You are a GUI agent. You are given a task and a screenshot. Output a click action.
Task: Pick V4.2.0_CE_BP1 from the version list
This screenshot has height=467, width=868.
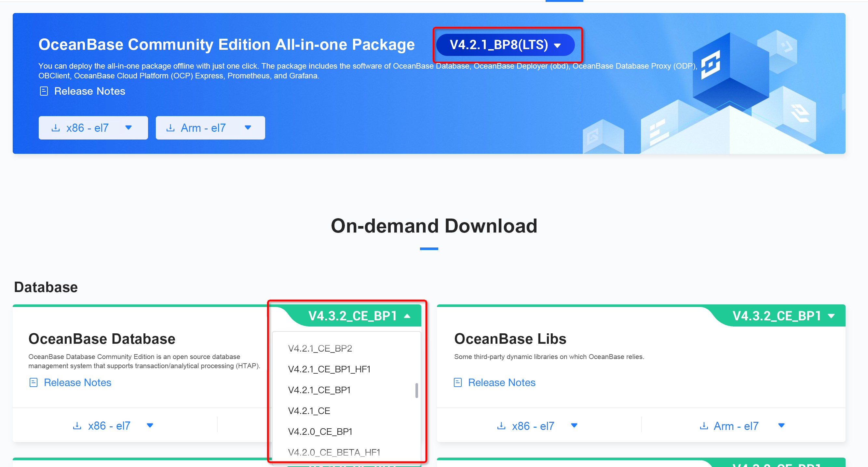click(320, 432)
